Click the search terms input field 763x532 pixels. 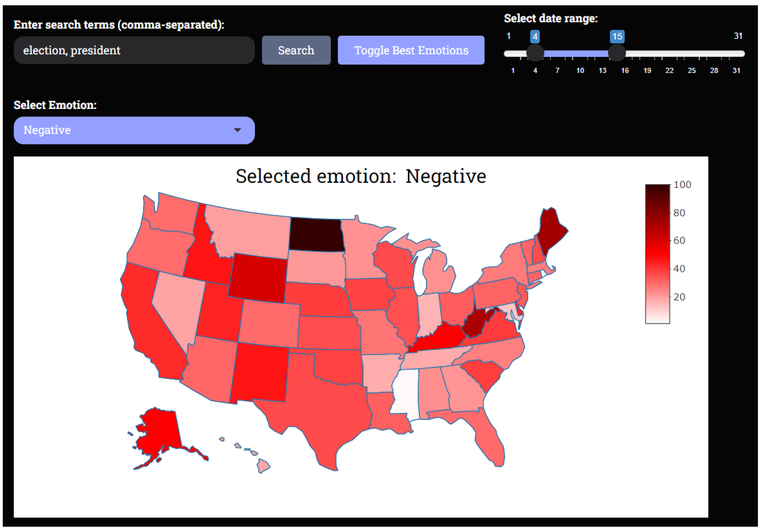[134, 50]
